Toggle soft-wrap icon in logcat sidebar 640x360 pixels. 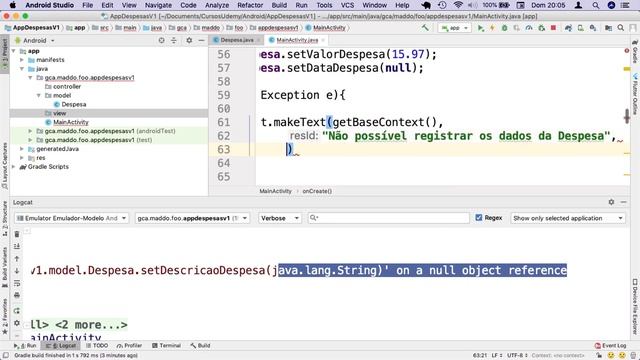pos(17,283)
